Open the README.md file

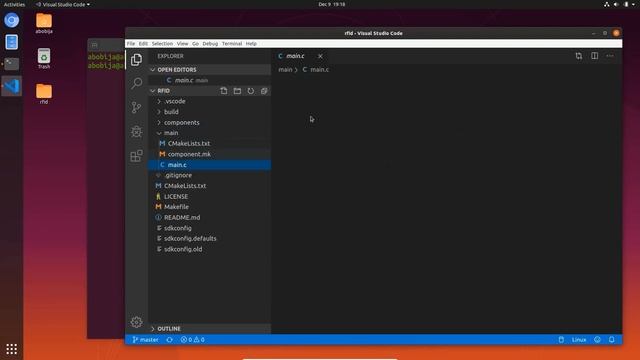[209, 218]
